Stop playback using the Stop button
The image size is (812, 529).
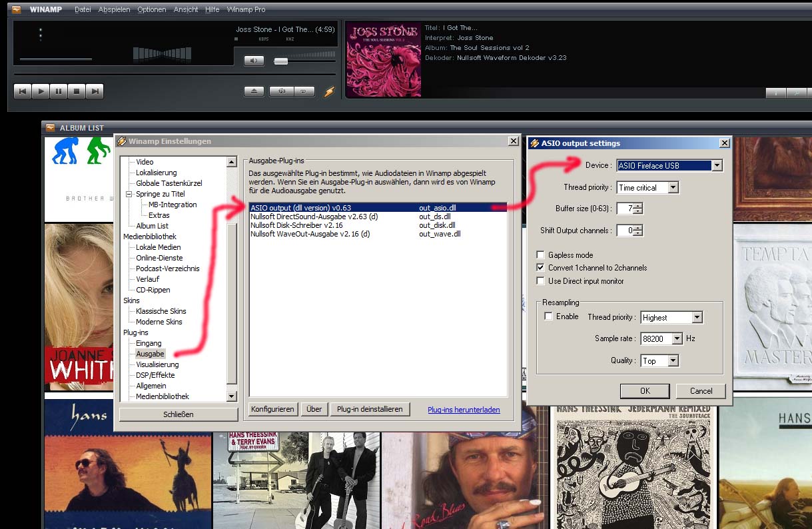coord(77,91)
